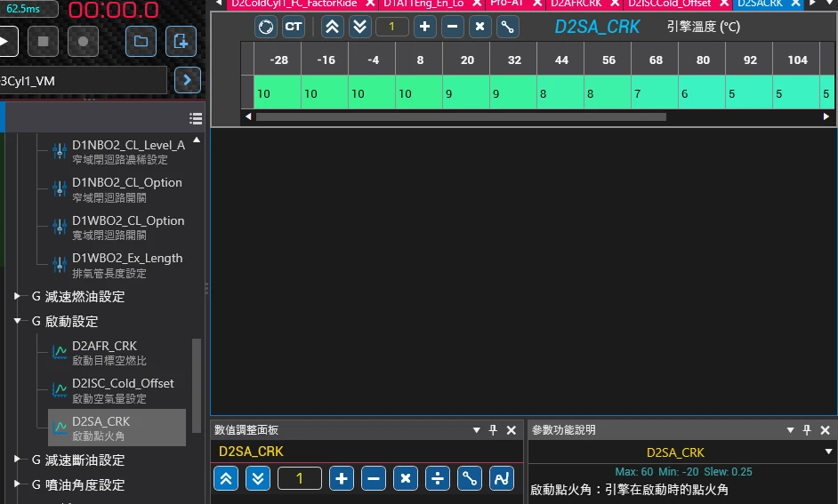Image resolution: width=838 pixels, height=504 pixels.
Task: Click the double up-arrow increase icon in table toolbar
Action: pos(333,27)
